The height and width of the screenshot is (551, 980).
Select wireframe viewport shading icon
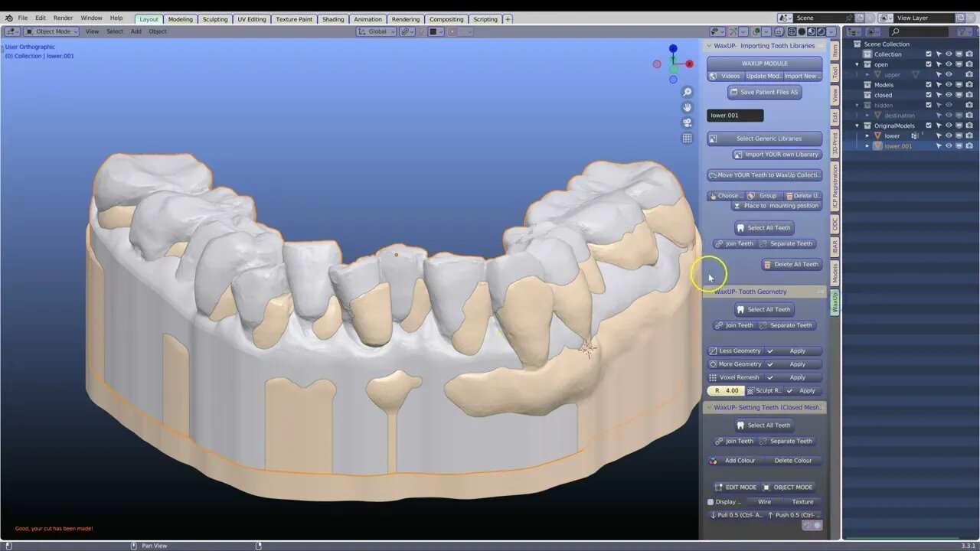(791, 31)
